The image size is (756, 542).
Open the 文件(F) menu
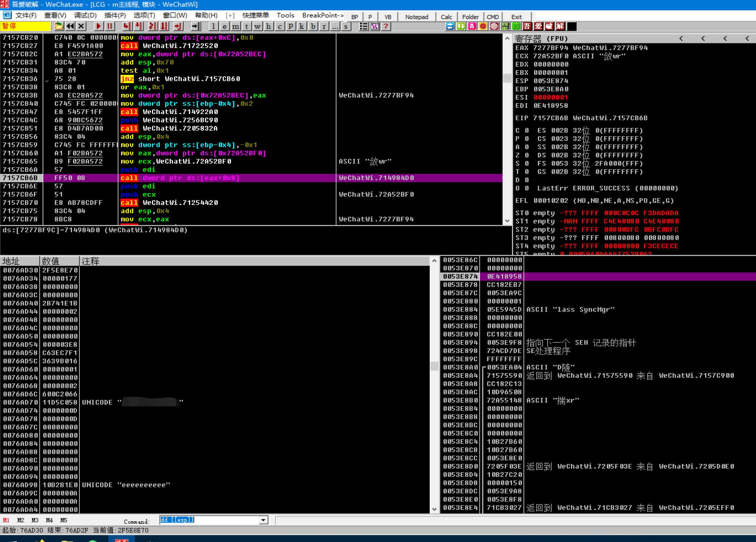click(x=26, y=15)
